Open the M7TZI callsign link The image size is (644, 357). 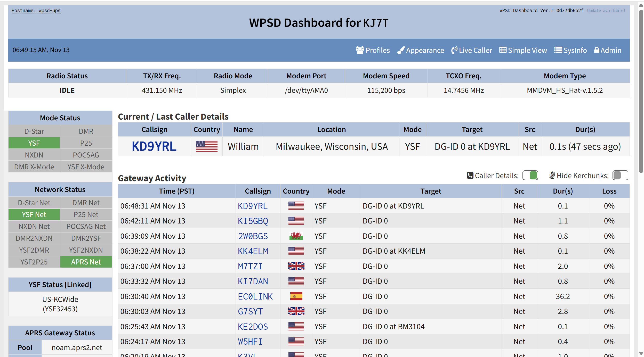pyautogui.click(x=250, y=266)
